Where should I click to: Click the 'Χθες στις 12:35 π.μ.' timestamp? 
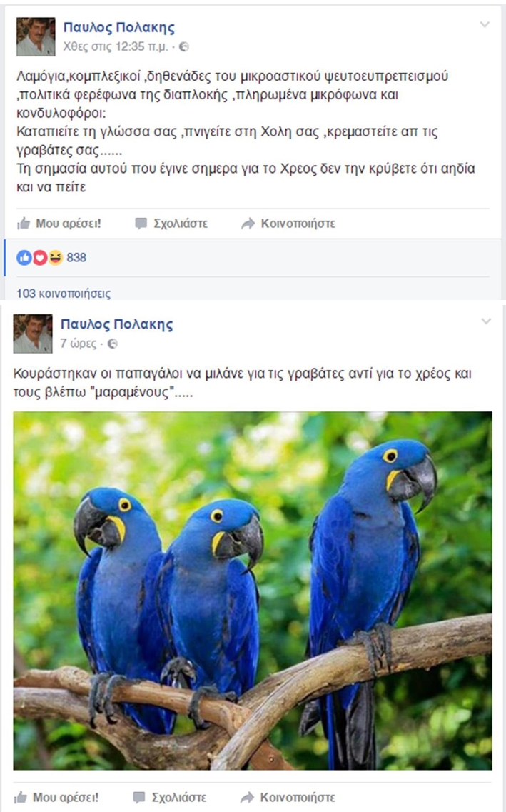[116, 46]
